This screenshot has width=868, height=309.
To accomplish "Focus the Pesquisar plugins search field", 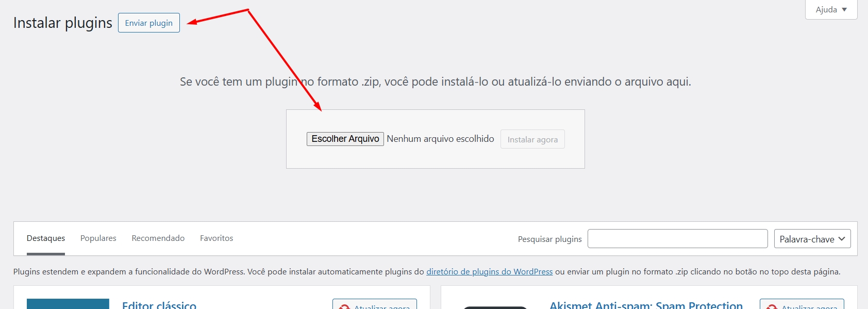I will click(677, 239).
